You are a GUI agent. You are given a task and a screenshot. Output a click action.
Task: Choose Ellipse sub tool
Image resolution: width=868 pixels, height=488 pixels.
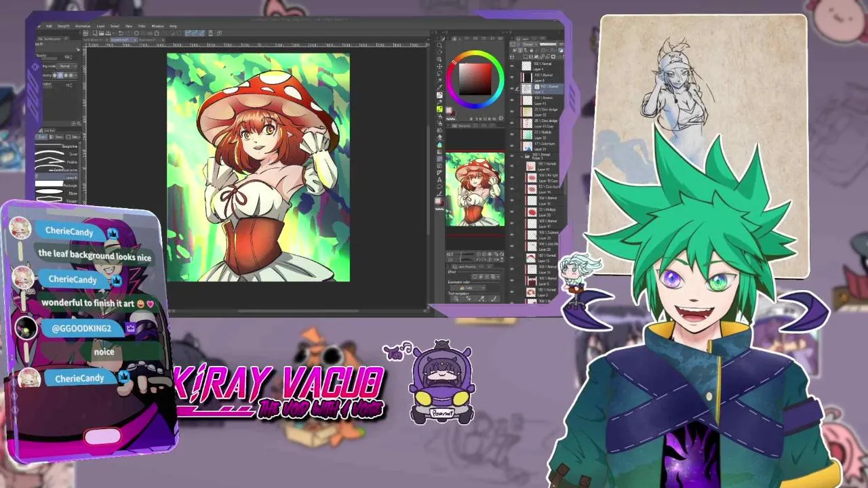56,193
